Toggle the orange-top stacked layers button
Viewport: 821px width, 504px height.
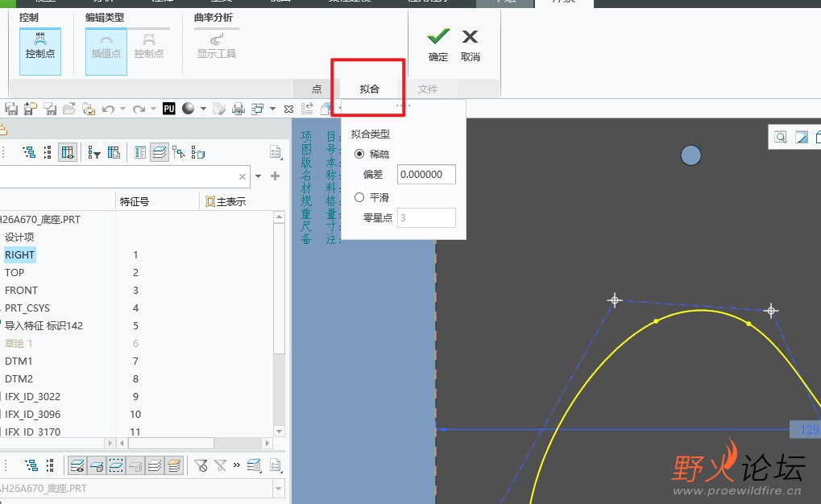coord(174,465)
